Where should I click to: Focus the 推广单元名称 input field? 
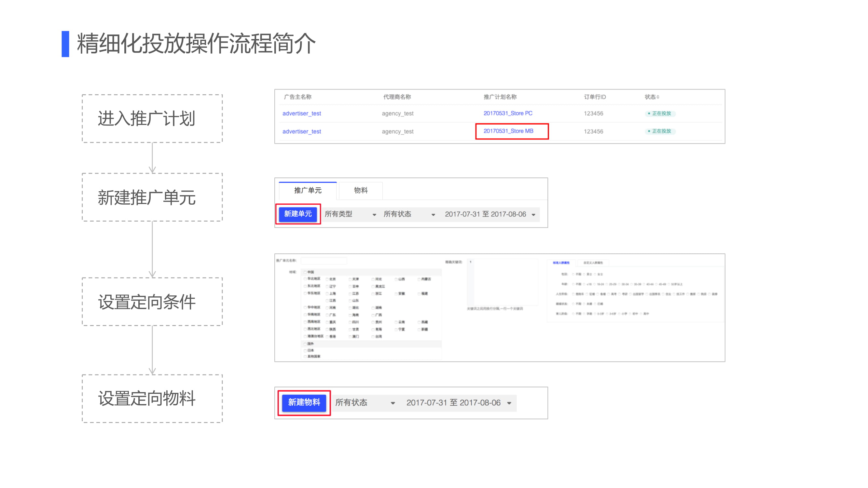click(324, 261)
